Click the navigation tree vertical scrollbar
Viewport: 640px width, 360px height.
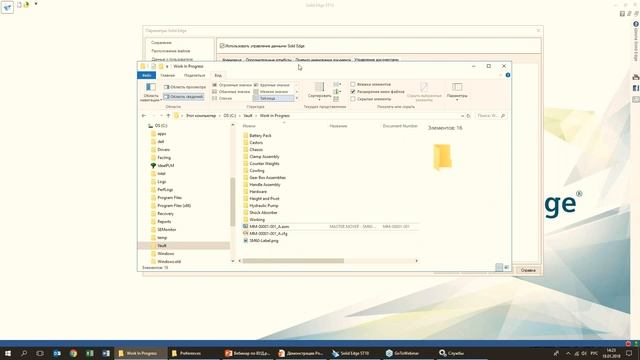pyautogui.click(x=233, y=202)
